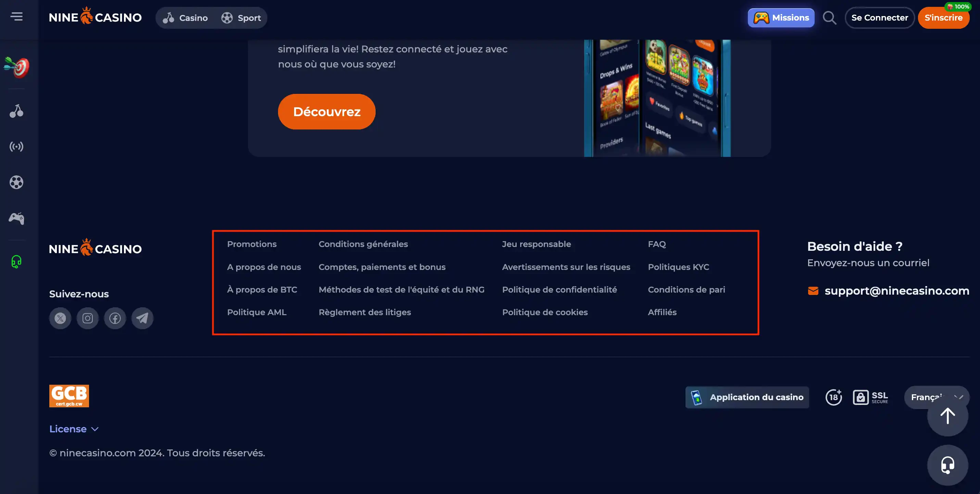Click the Se Connecter button
This screenshot has height=494, width=980.
[880, 17]
